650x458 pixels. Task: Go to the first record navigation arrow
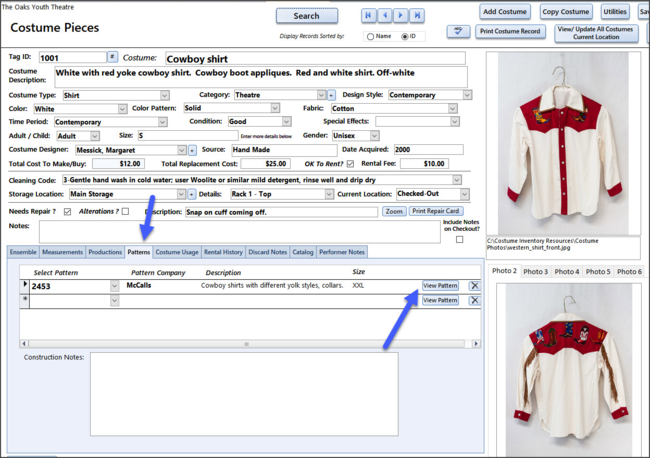pos(370,15)
